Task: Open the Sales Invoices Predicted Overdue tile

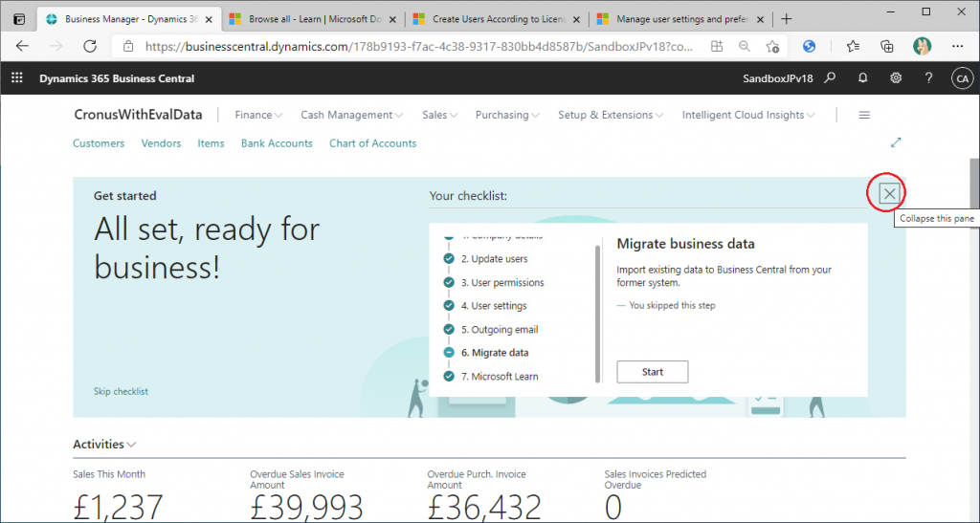Action: (656, 496)
